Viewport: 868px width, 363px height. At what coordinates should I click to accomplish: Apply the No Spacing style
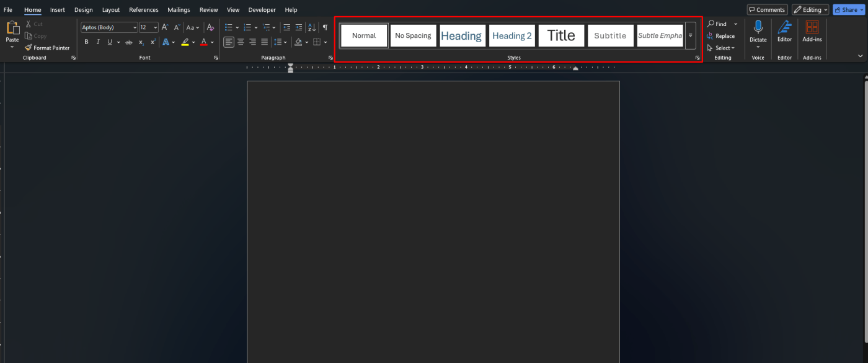pyautogui.click(x=413, y=35)
